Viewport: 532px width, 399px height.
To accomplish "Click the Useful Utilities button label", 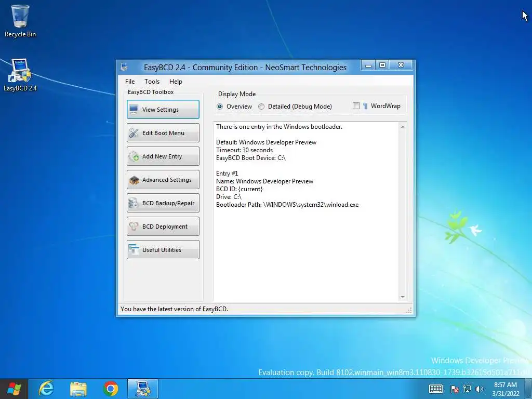I will tap(162, 250).
